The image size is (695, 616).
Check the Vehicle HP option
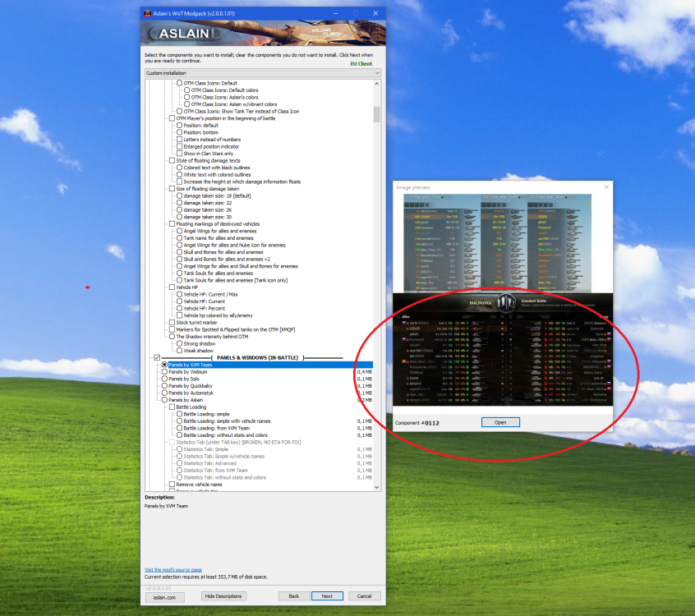[172, 287]
